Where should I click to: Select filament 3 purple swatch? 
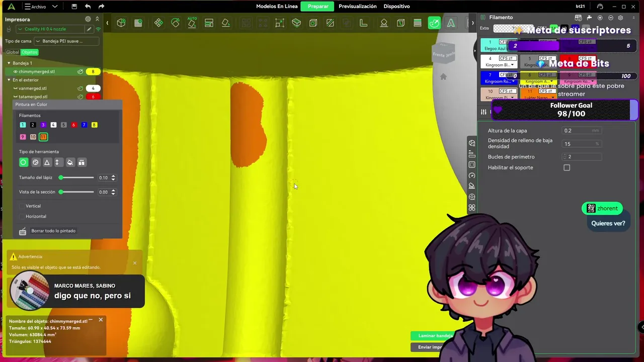[x=43, y=125]
